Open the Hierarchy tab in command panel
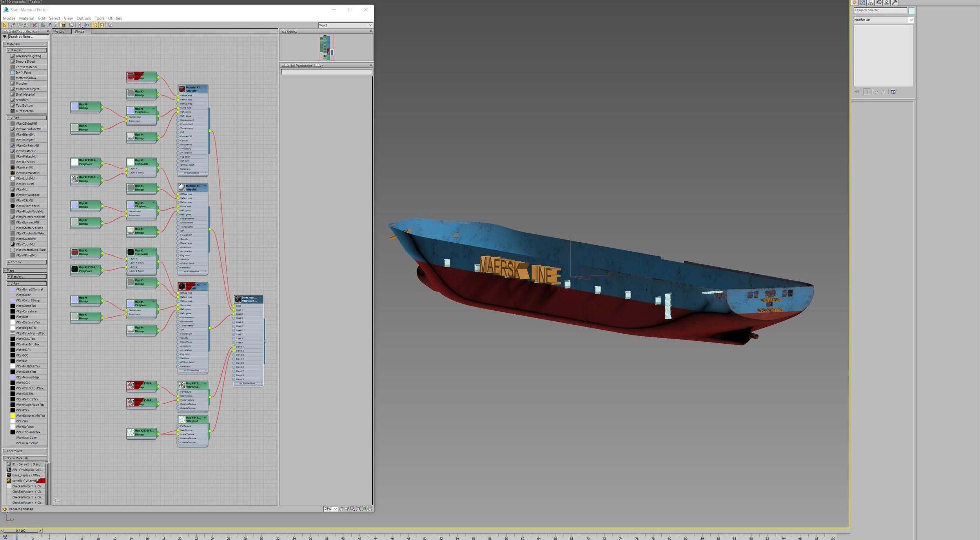This screenshot has height=540, width=980. pos(871,2)
